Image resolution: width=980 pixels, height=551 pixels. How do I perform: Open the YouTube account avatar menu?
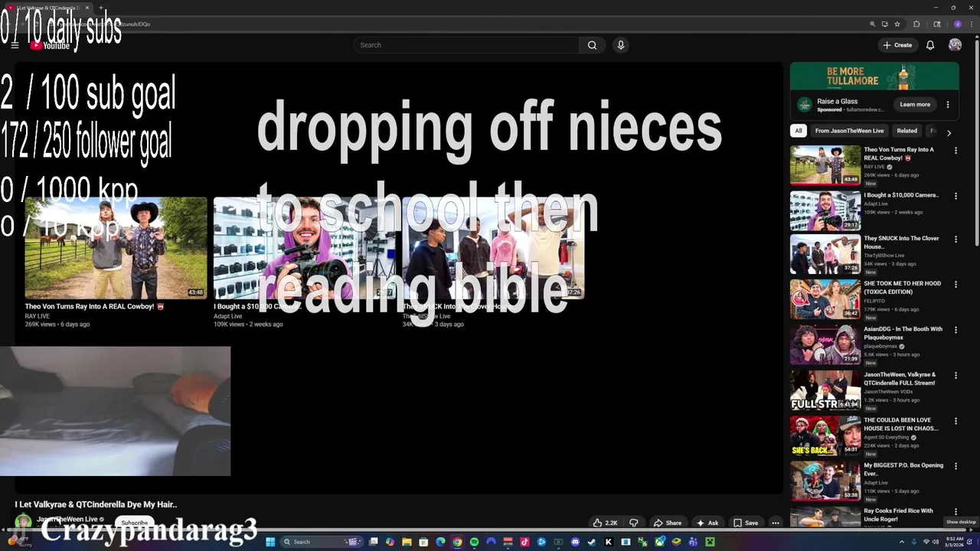[x=955, y=45]
